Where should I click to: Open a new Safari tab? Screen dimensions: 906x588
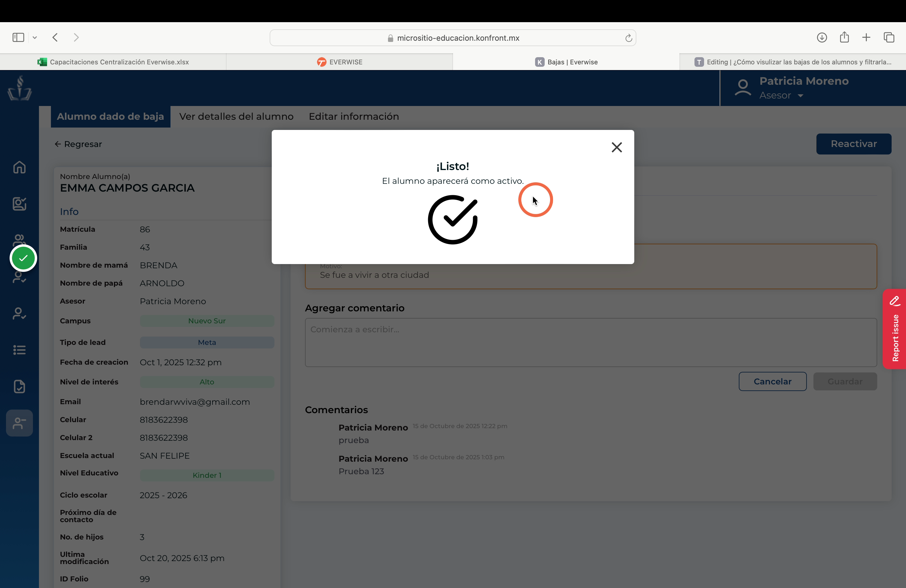[866, 37]
